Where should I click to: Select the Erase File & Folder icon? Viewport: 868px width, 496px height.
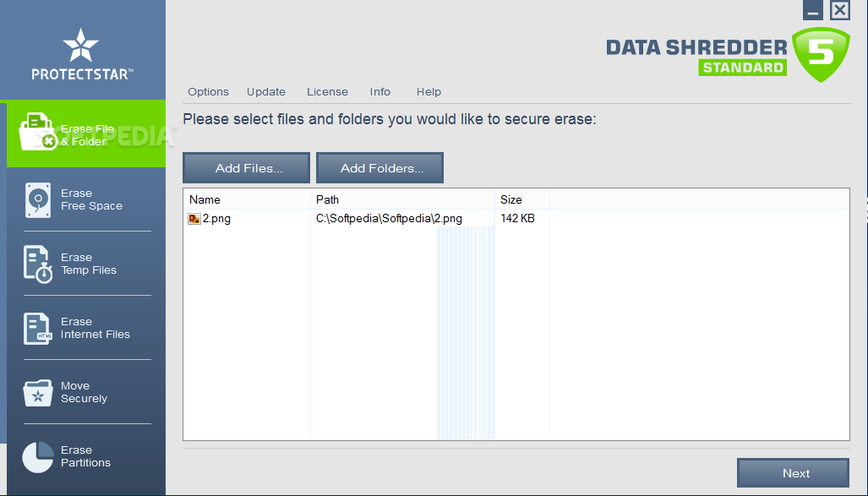(38, 132)
